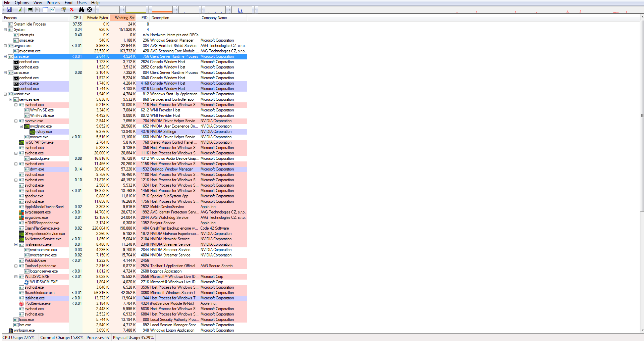The width and height of the screenshot is (644, 341).
Task: Click 'Physical Usage: 35.29%' in status bar
Action: 133,338
